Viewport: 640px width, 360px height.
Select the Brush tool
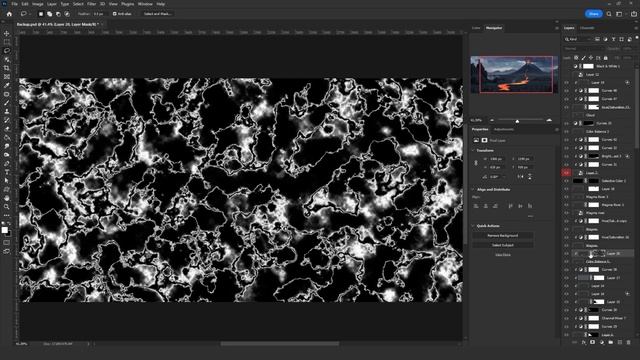[7, 103]
